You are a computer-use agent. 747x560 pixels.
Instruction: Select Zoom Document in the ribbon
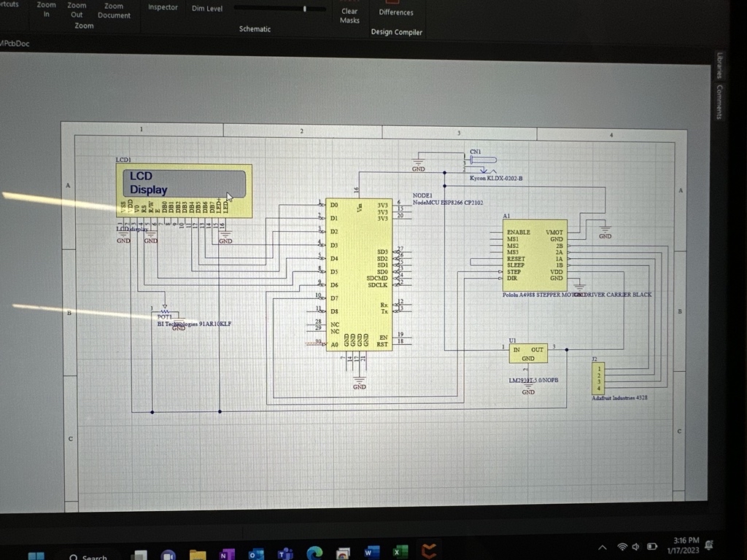click(x=114, y=10)
